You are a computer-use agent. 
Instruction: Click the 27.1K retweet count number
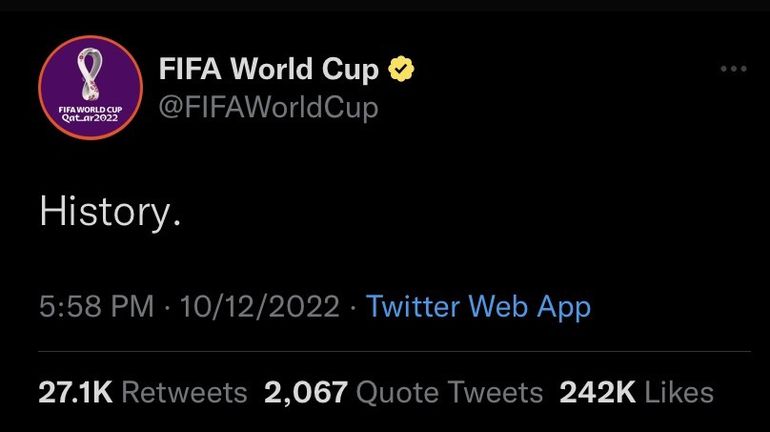pyautogui.click(x=75, y=392)
